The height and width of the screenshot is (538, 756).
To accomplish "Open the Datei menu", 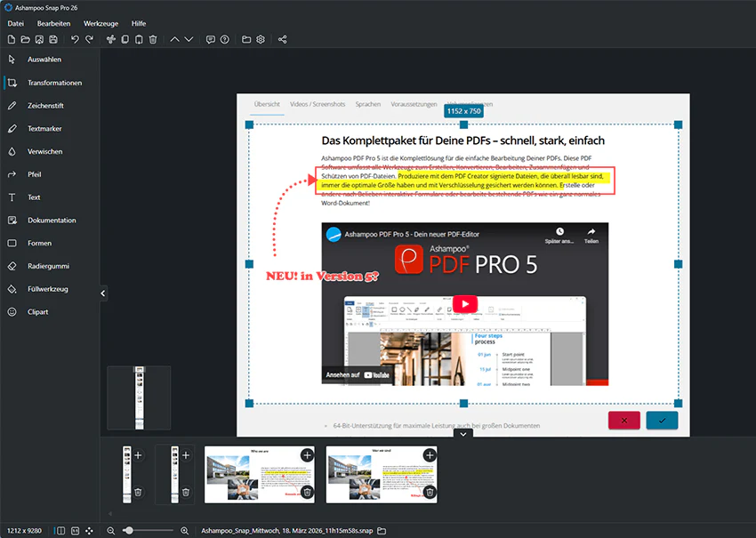I will [x=15, y=23].
